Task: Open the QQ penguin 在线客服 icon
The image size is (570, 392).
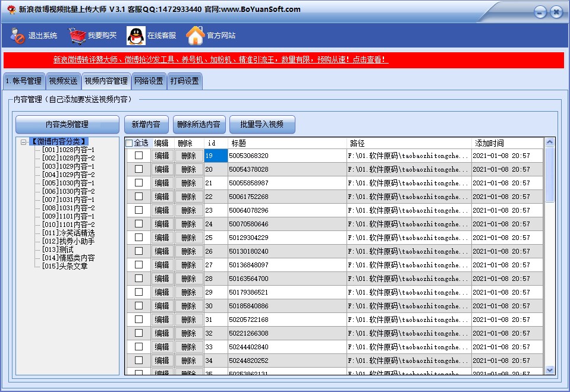Action: [136, 36]
